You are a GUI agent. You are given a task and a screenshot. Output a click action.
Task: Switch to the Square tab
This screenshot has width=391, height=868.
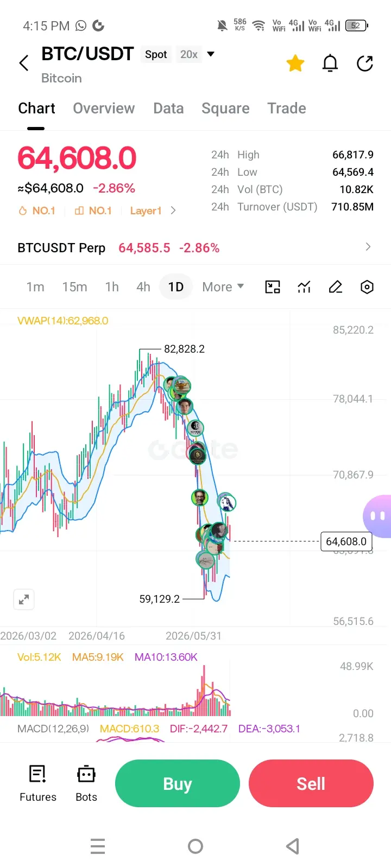point(225,108)
